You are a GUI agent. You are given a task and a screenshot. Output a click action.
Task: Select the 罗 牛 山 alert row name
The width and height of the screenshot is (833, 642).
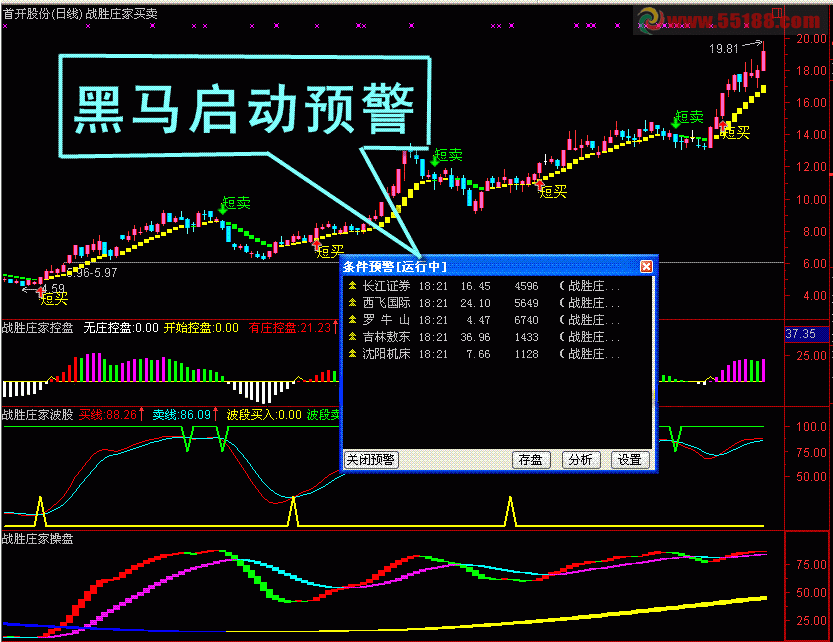point(386,320)
